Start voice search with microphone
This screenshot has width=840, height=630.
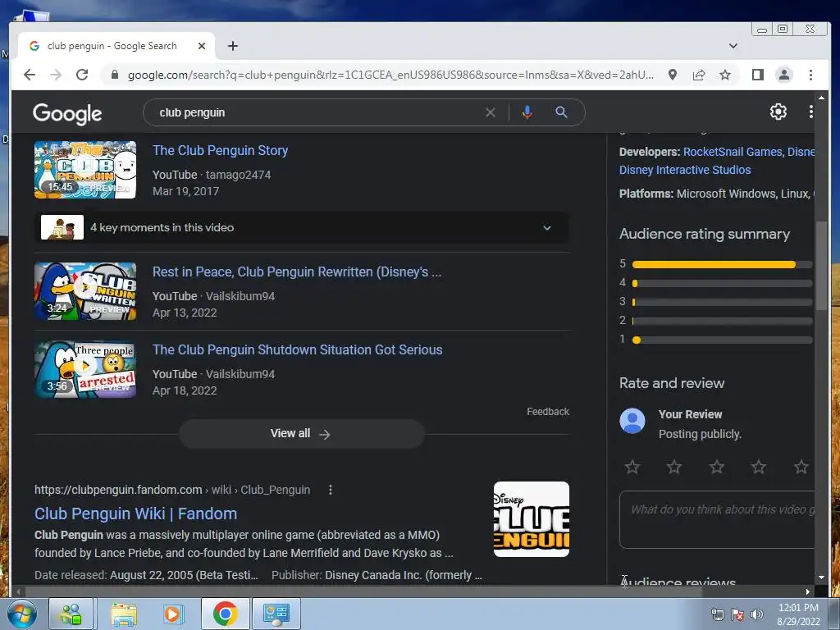(x=527, y=112)
